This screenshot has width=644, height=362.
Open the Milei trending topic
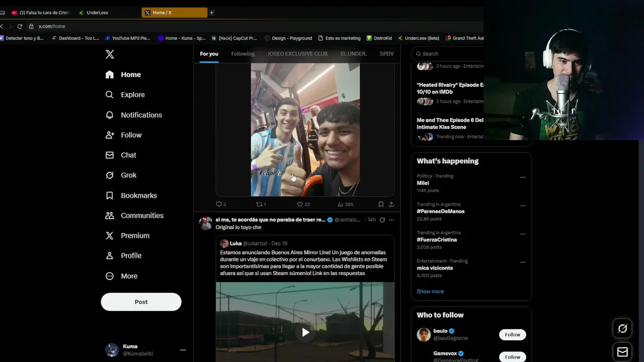tap(423, 183)
